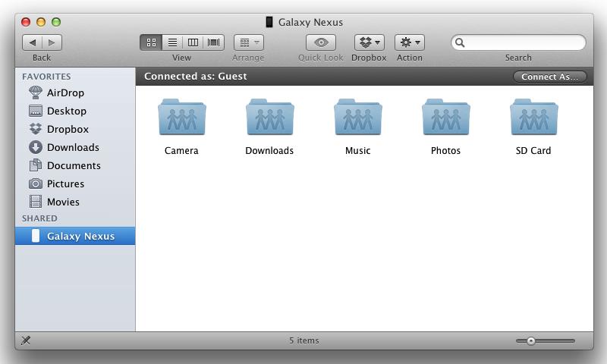Switch to list view
The width and height of the screenshot is (607, 364).
tap(173, 42)
